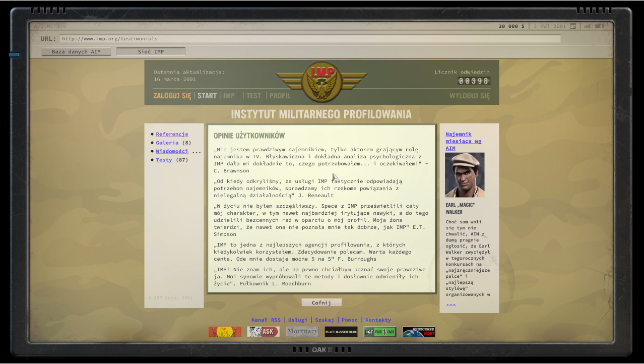The width and height of the screenshot is (644, 364).
Task: Click the Earl Walker portrait
Action: [465, 175]
